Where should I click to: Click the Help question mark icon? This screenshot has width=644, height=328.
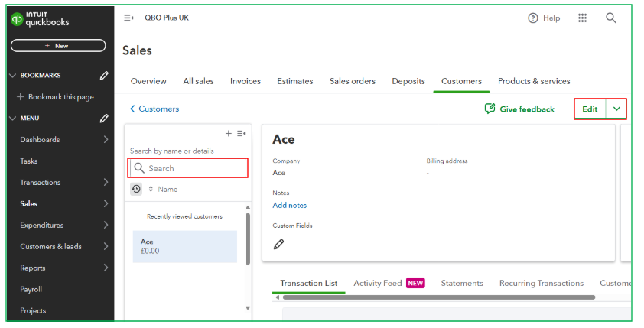tap(533, 18)
